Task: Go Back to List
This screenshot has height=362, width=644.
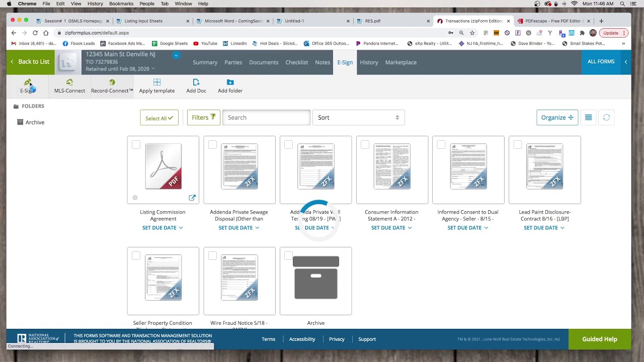Action: [30, 62]
